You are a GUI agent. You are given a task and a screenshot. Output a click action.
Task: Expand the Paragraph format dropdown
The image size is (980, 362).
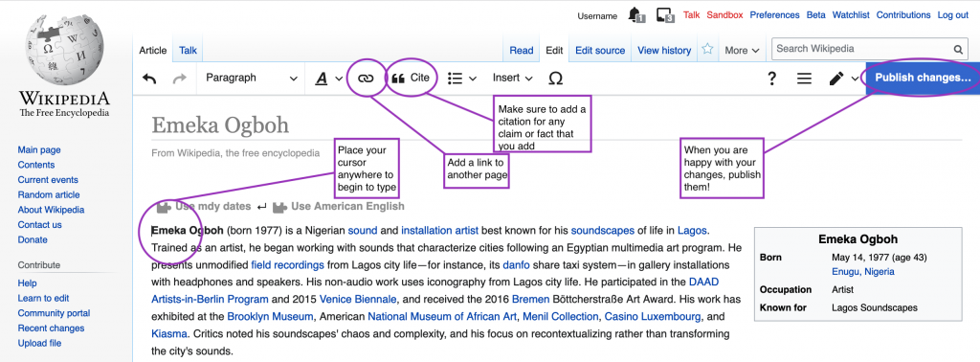point(252,79)
